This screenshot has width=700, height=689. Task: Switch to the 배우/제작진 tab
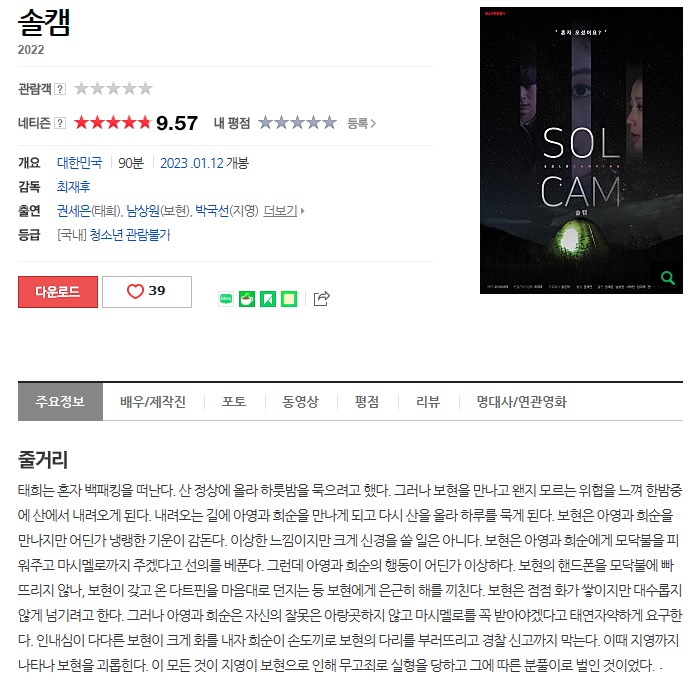coord(153,401)
